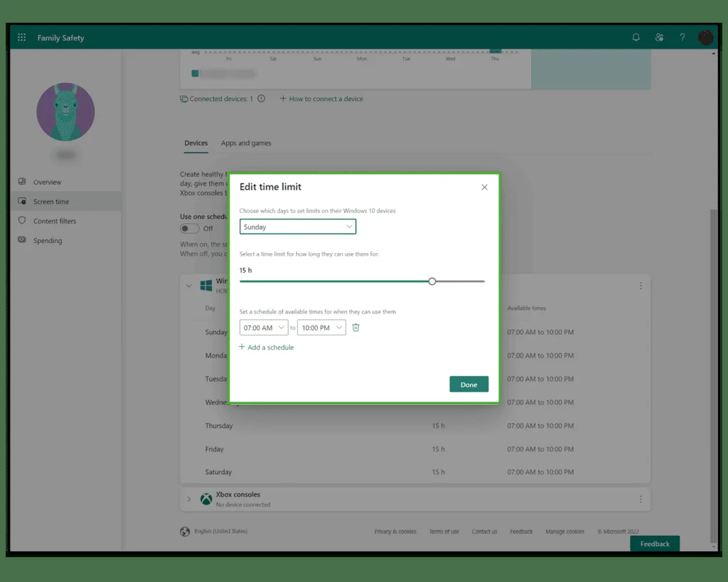Open help question mark icon

tap(682, 37)
